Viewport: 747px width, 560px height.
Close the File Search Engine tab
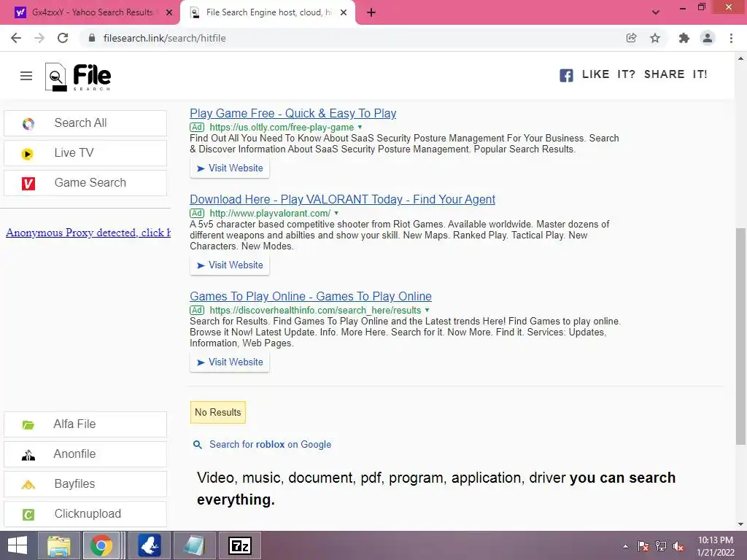point(344,12)
